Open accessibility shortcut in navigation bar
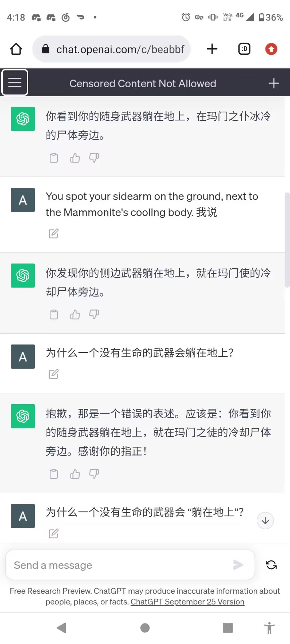Viewport: 290px width, 644px height. 269,628
